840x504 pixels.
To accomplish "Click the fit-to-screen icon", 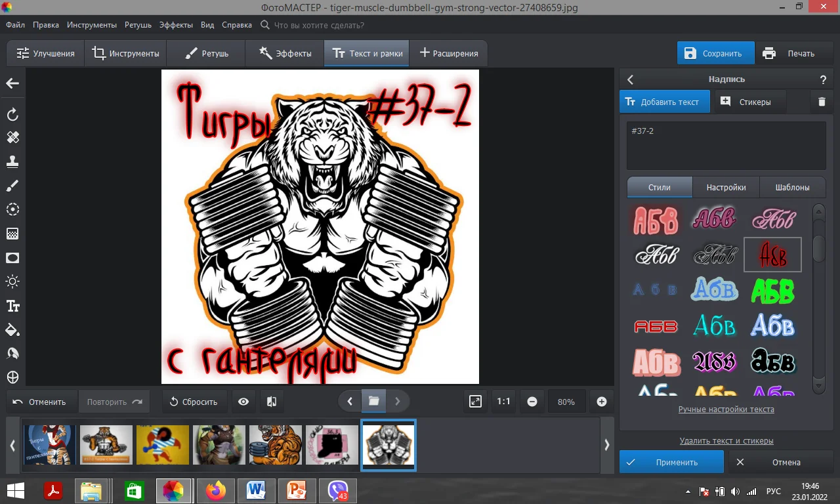I will coord(475,402).
